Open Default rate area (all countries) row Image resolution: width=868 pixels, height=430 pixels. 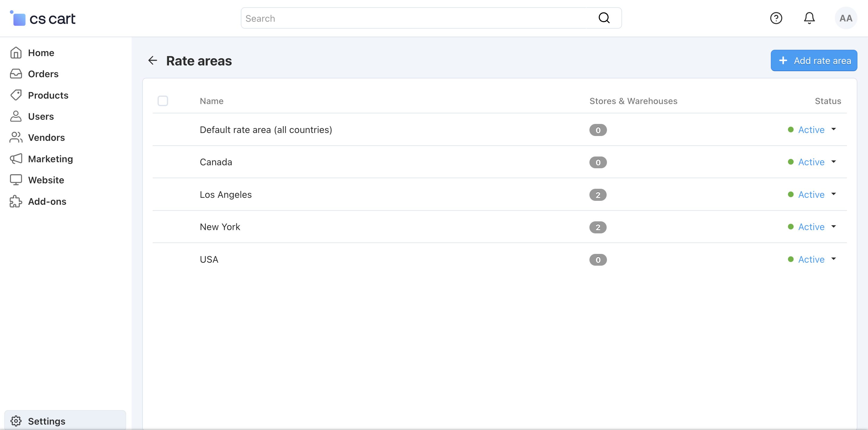click(266, 130)
